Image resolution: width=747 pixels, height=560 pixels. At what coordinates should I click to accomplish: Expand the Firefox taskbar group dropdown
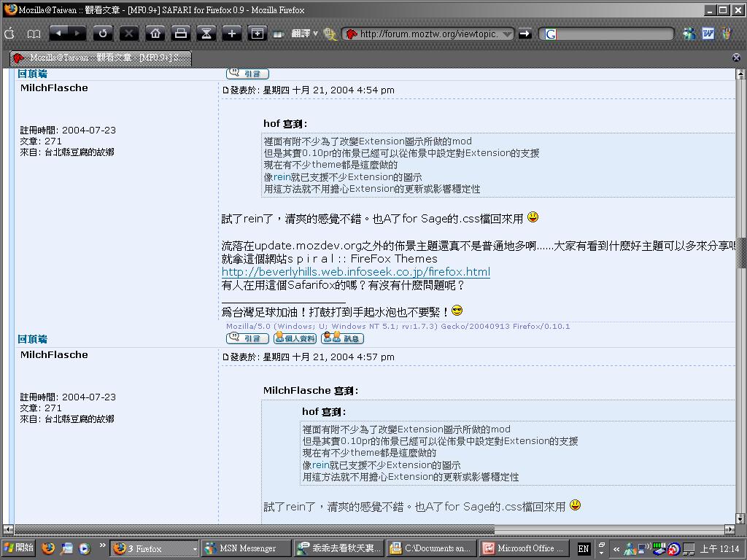coord(195,548)
